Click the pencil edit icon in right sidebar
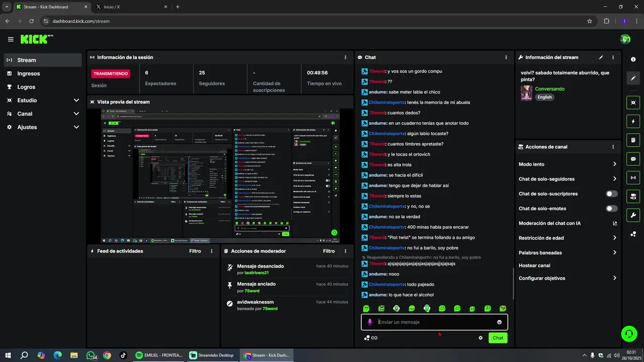This screenshot has height=362, width=644. pyautogui.click(x=633, y=78)
